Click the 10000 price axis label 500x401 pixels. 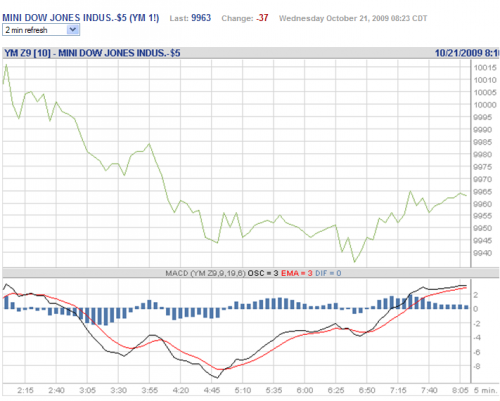point(485,105)
